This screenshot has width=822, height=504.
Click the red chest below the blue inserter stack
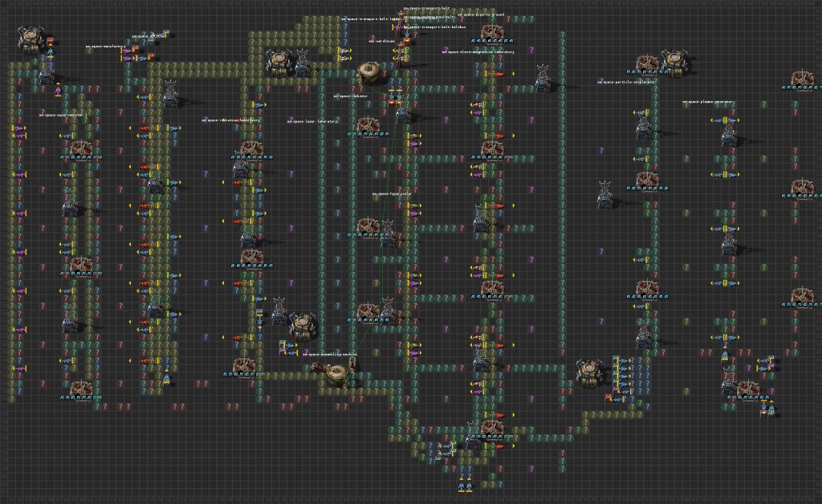coord(608,398)
